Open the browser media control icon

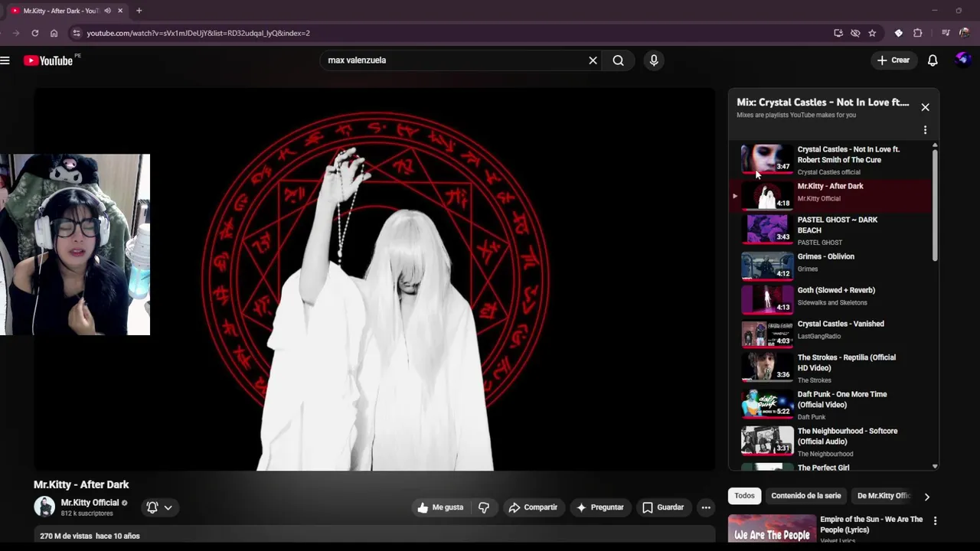coord(946,33)
